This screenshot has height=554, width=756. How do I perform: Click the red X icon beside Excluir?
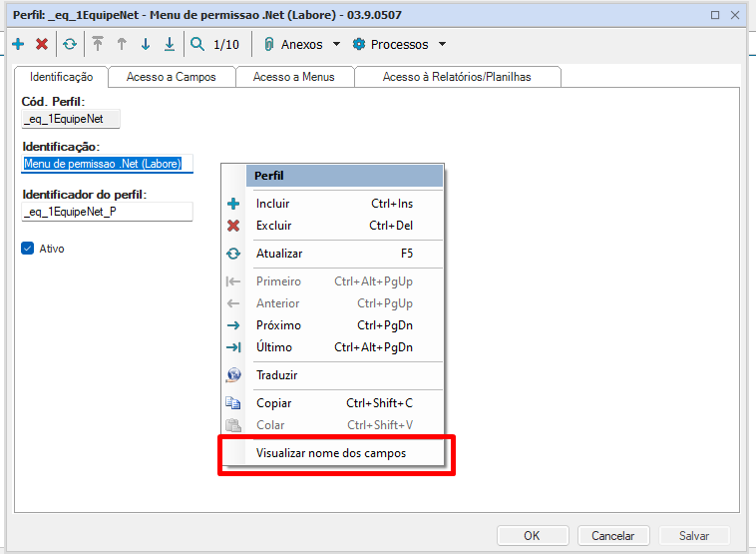point(233,226)
